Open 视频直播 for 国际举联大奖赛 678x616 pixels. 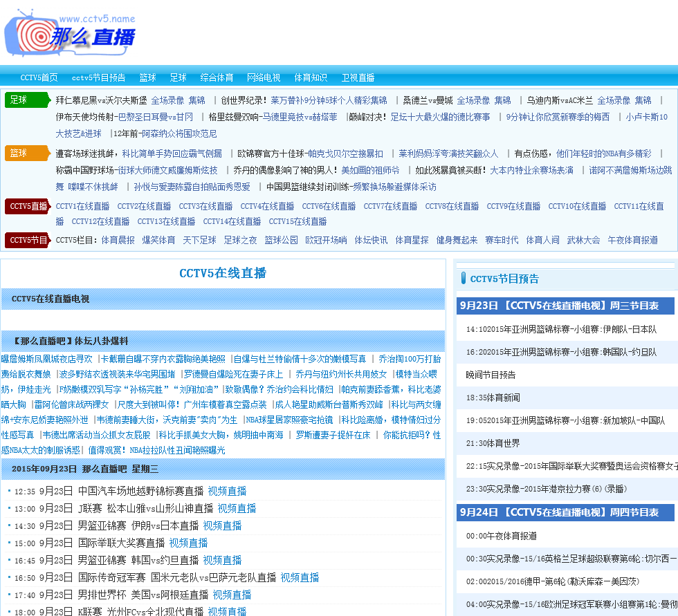(x=188, y=543)
